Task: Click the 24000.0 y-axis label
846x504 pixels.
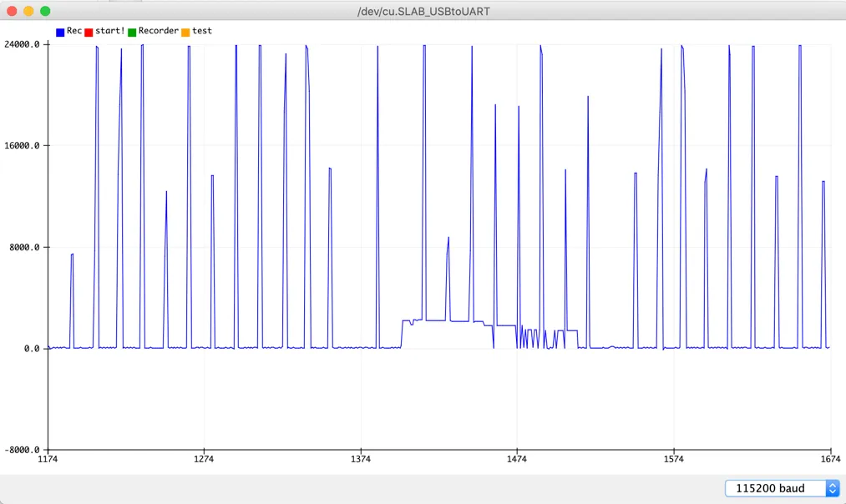Action: tap(22, 44)
